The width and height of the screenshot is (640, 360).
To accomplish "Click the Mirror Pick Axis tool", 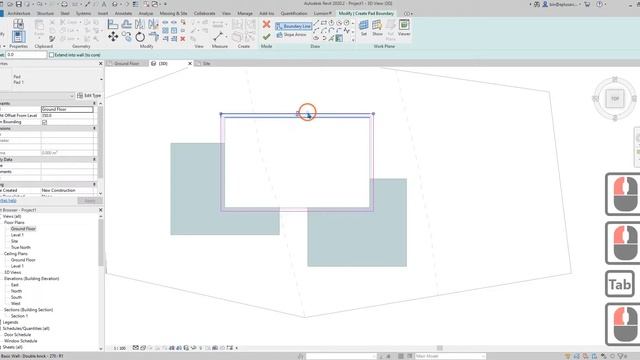I will (x=140, y=24).
